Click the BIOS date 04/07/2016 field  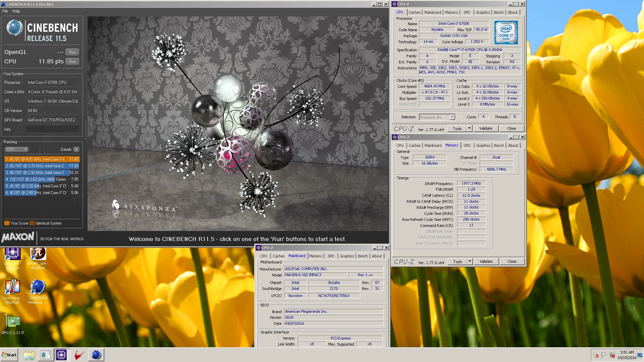pyautogui.click(x=333, y=324)
